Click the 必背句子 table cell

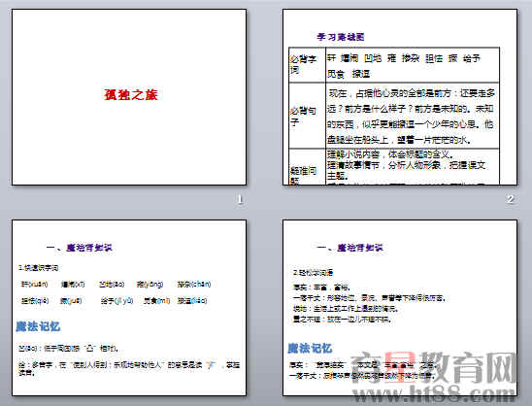tap(307, 116)
